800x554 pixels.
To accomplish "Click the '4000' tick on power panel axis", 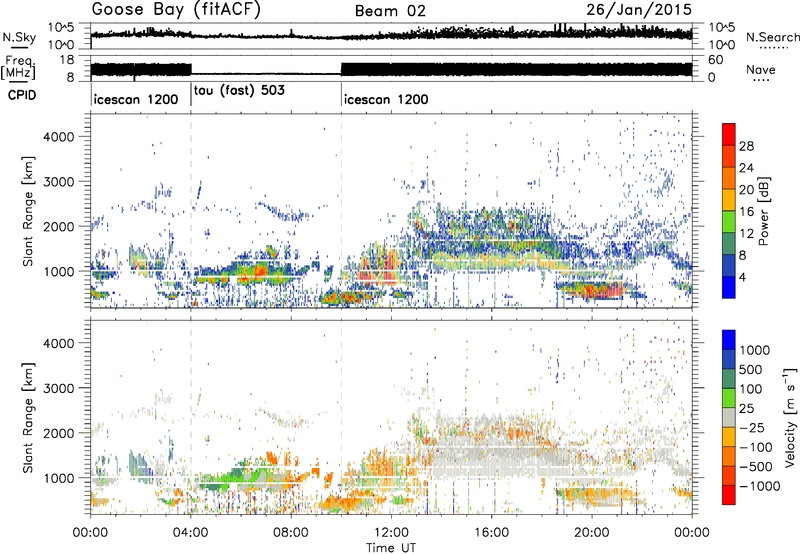I will click(x=59, y=137).
